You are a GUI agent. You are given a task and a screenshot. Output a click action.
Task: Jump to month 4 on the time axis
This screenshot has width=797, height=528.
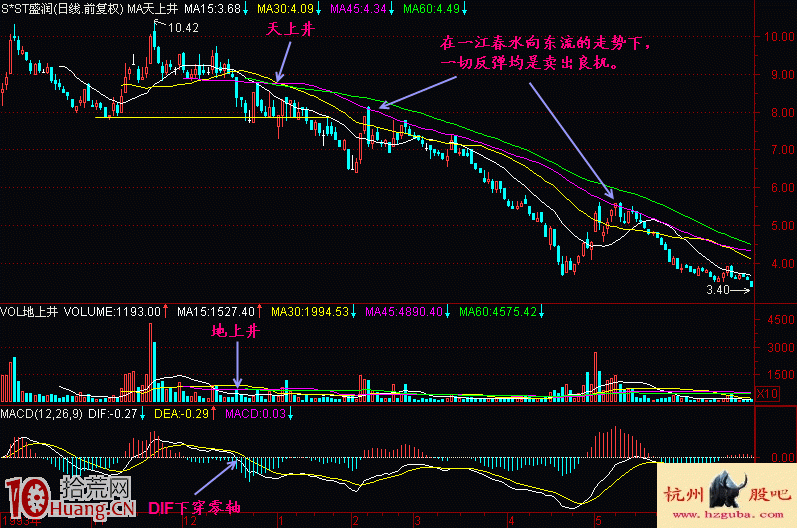coord(511,521)
